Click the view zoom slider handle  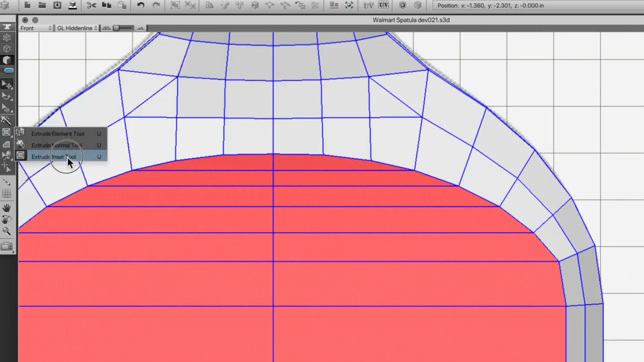click(x=116, y=28)
